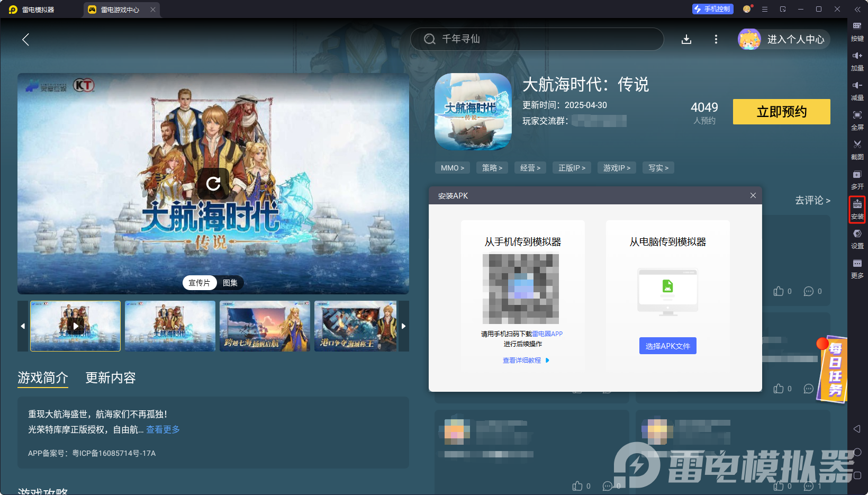Select the 跨越七海扬帆启航 thumbnail
The width and height of the screenshot is (868, 495).
click(x=265, y=326)
